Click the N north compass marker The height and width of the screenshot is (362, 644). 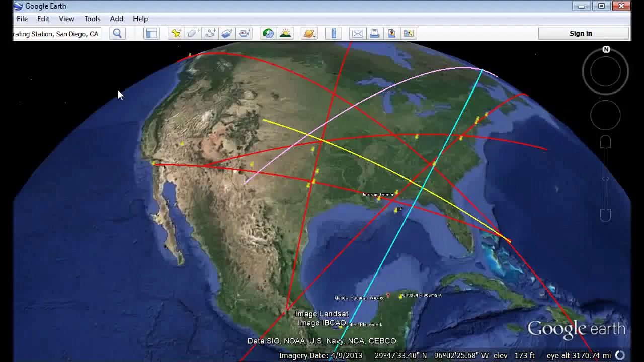[x=606, y=50]
